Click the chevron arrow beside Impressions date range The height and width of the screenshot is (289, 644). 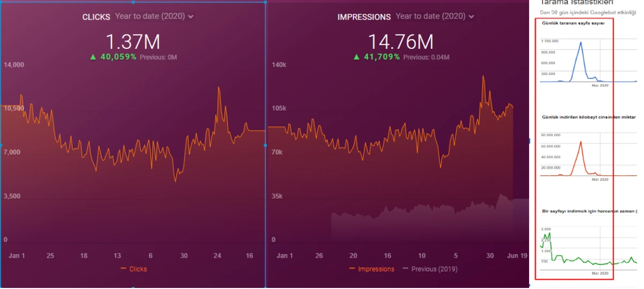(472, 17)
